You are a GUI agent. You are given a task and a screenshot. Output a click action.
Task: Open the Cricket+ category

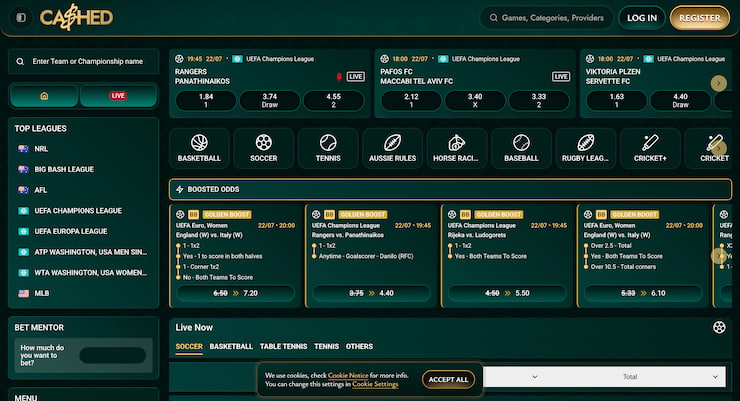[x=650, y=148]
